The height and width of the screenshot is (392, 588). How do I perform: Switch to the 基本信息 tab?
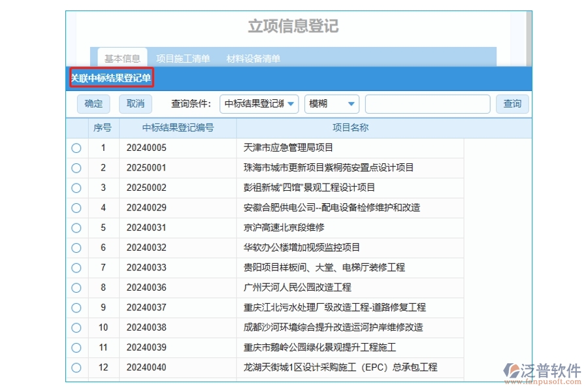pos(122,58)
